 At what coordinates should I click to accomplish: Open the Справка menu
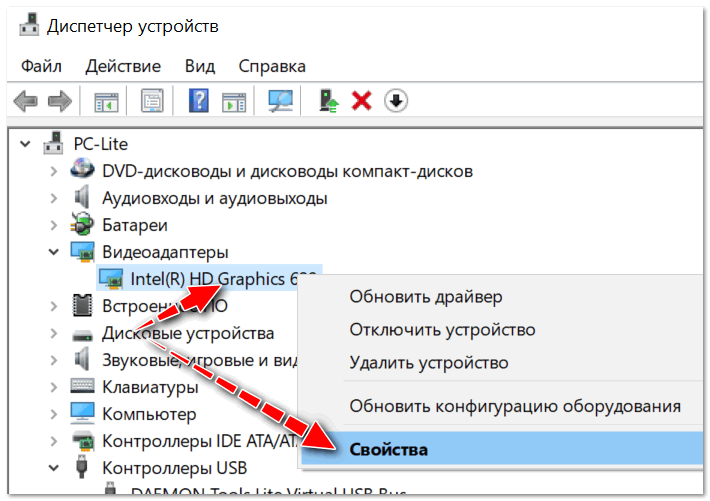click(x=272, y=67)
